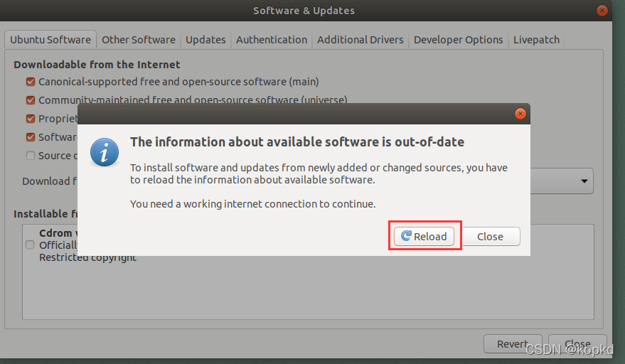Check the Cdrom Officially supported checkbox
625x364 pixels.
pyautogui.click(x=30, y=245)
